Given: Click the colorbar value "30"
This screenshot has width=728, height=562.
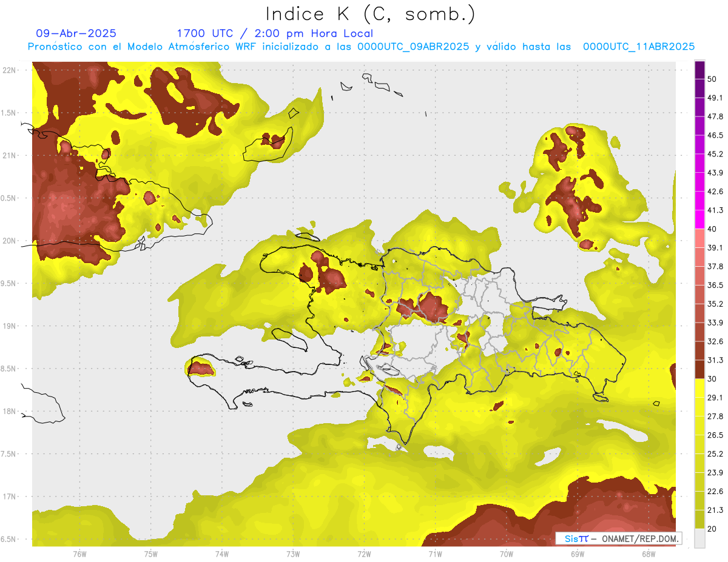Looking at the screenshot, I should coord(712,379).
